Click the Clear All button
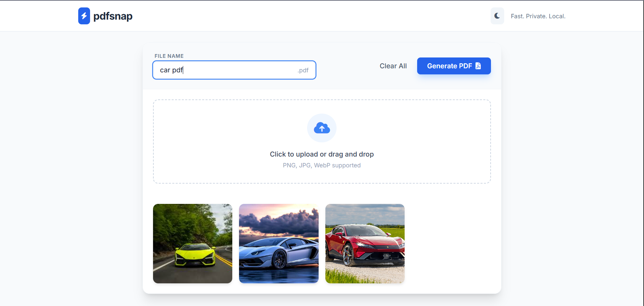Screen dimensions: 644x306 (x=393, y=66)
